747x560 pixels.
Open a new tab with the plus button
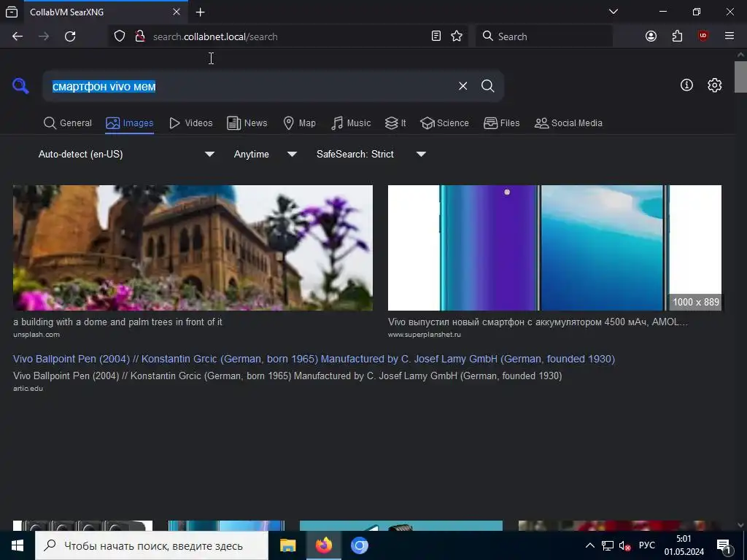pos(200,12)
